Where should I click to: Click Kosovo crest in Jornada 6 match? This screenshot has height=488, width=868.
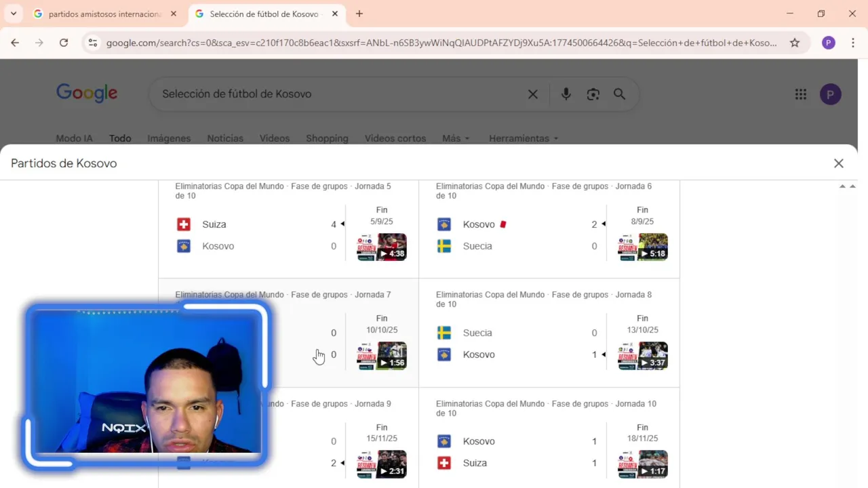tap(444, 224)
